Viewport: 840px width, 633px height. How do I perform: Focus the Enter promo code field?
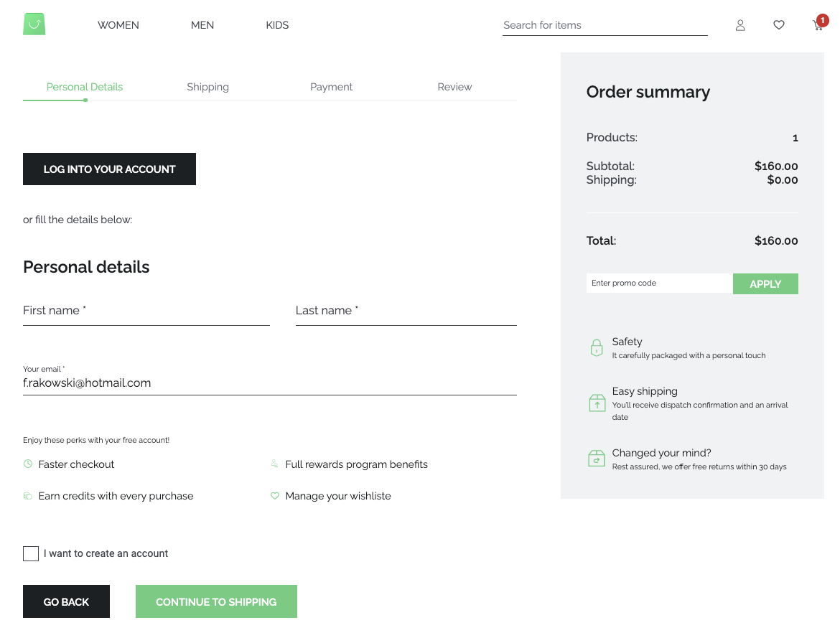tap(660, 283)
